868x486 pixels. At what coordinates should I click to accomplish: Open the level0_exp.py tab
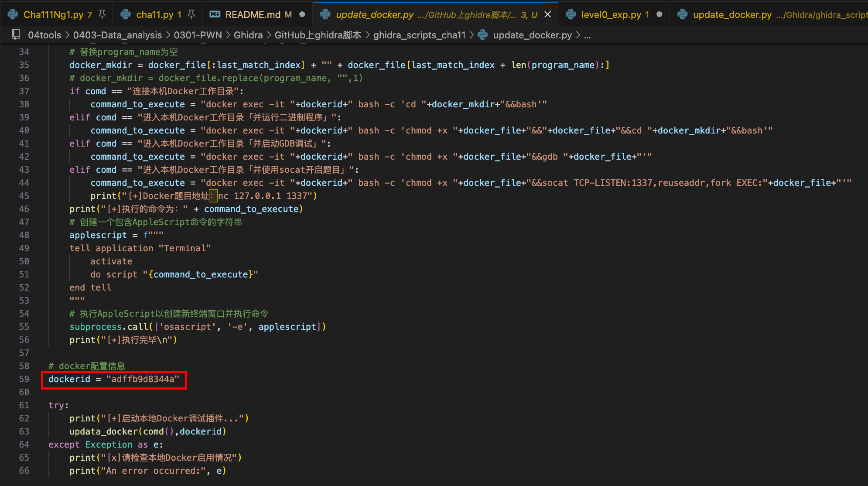[611, 14]
